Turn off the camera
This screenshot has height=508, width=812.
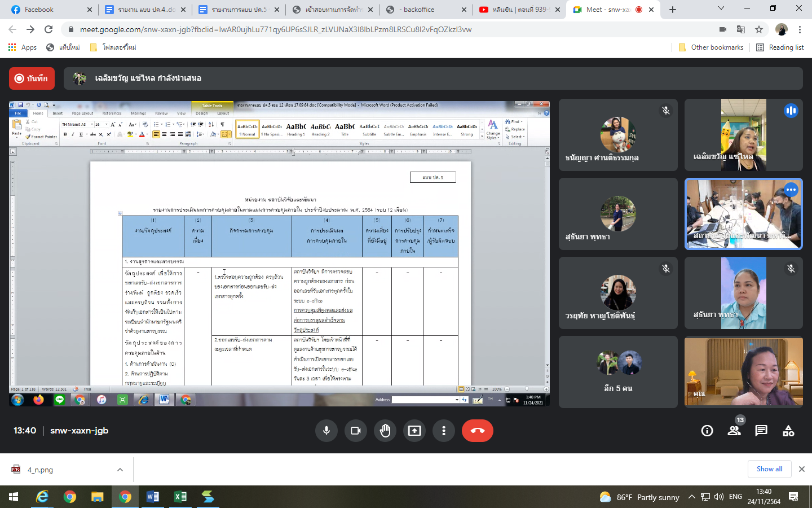point(356,431)
